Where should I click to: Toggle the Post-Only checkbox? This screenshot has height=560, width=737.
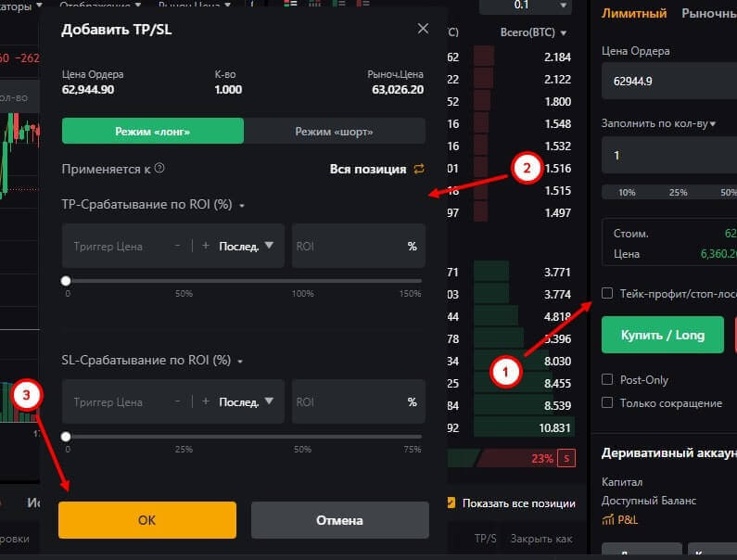pyautogui.click(x=607, y=380)
